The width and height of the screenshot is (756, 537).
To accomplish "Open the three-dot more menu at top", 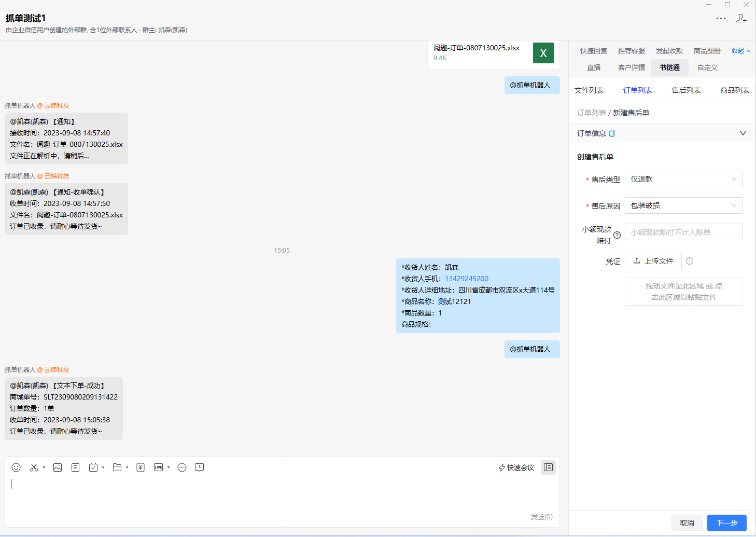I will (721, 18).
